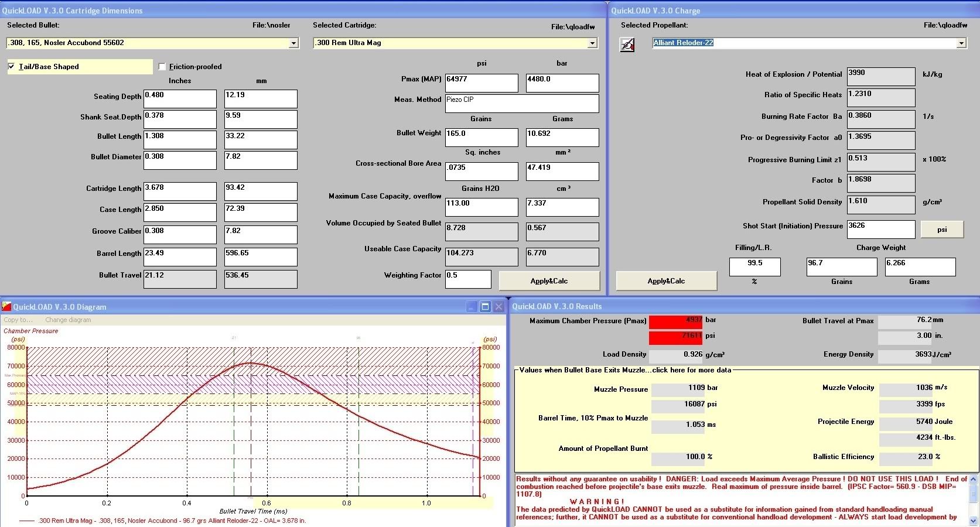The image size is (980, 527).
Task: Toggle the Tail/Base Shaped checkbox
Action: pyautogui.click(x=12, y=67)
